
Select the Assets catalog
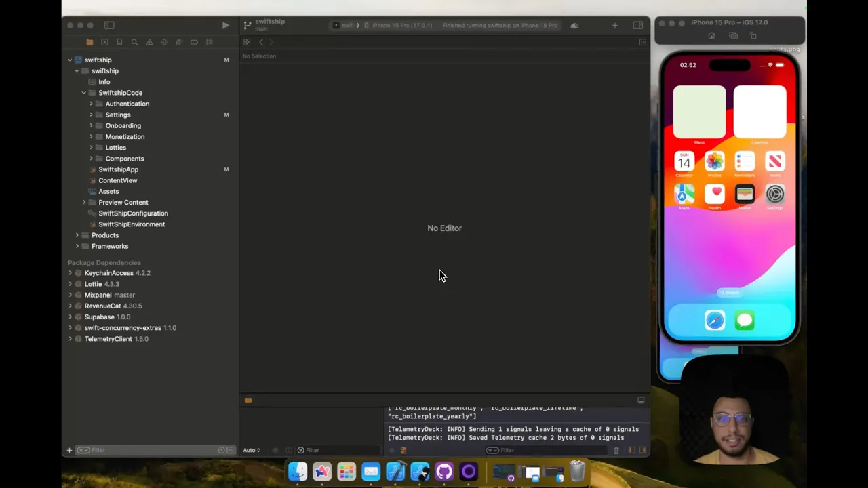pyautogui.click(x=108, y=191)
